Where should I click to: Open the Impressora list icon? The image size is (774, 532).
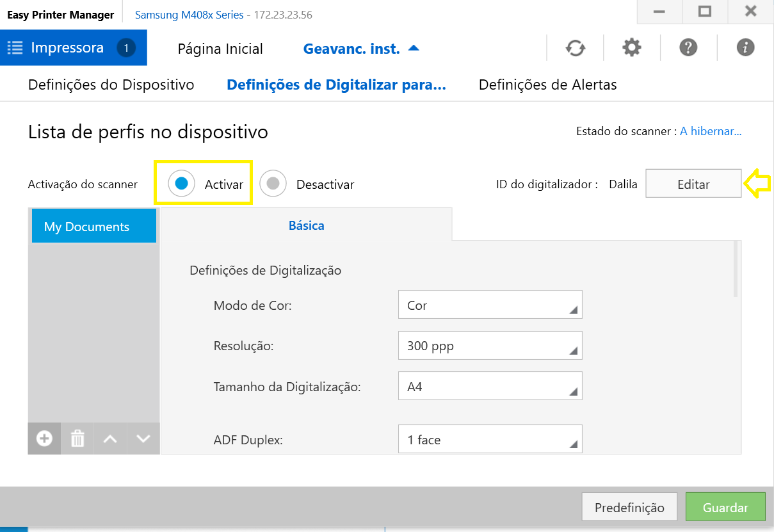(15, 48)
